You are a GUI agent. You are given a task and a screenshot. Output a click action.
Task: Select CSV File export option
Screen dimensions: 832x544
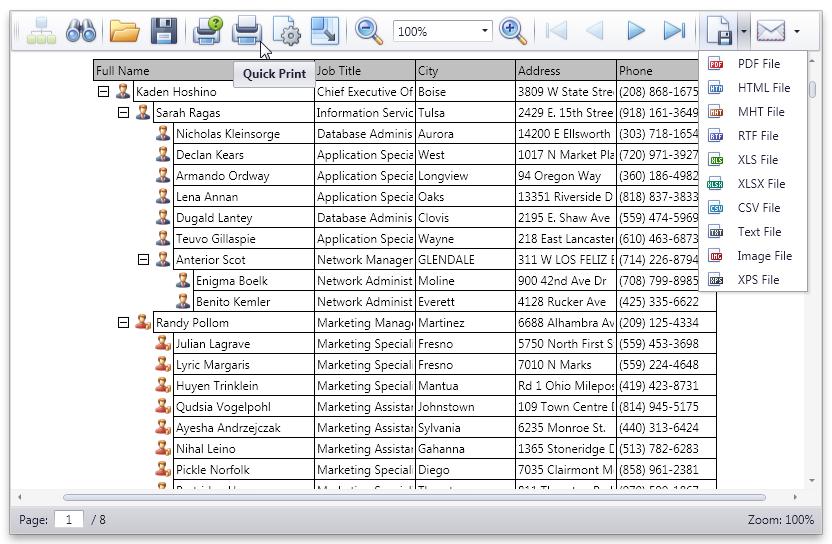758,208
